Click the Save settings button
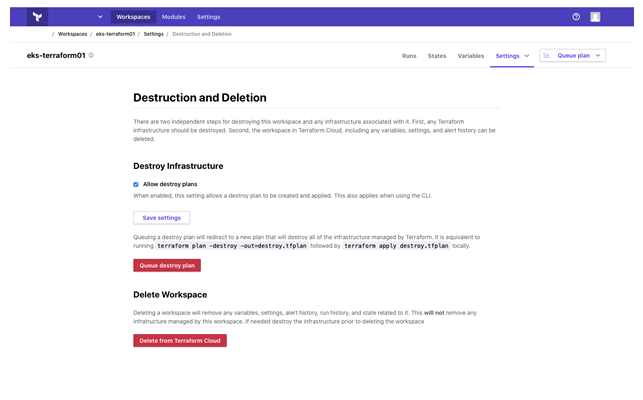Image resolution: width=643 pixels, height=400 pixels. tap(161, 217)
